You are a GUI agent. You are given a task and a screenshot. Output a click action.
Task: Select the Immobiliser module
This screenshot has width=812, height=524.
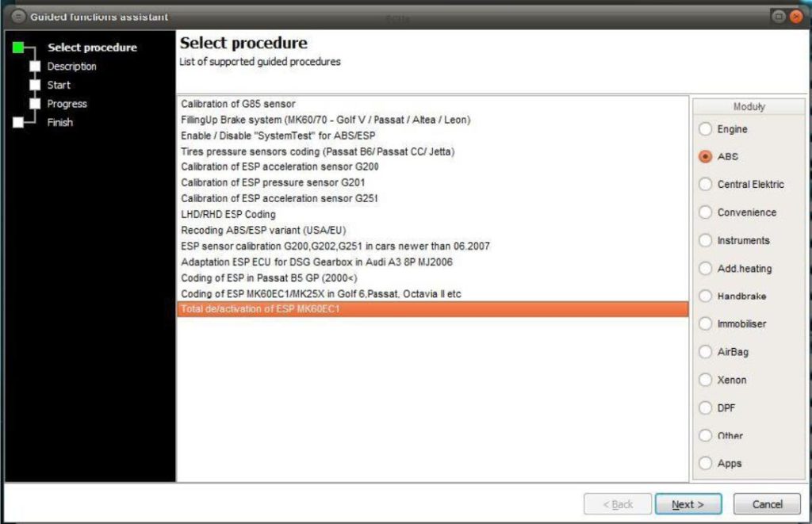(x=705, y=324)
